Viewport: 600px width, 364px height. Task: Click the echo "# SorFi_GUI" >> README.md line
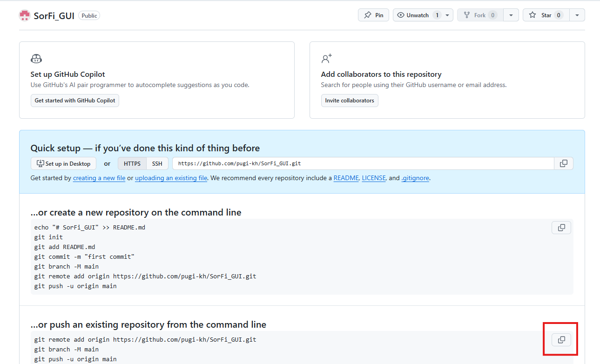pos(90,227)
